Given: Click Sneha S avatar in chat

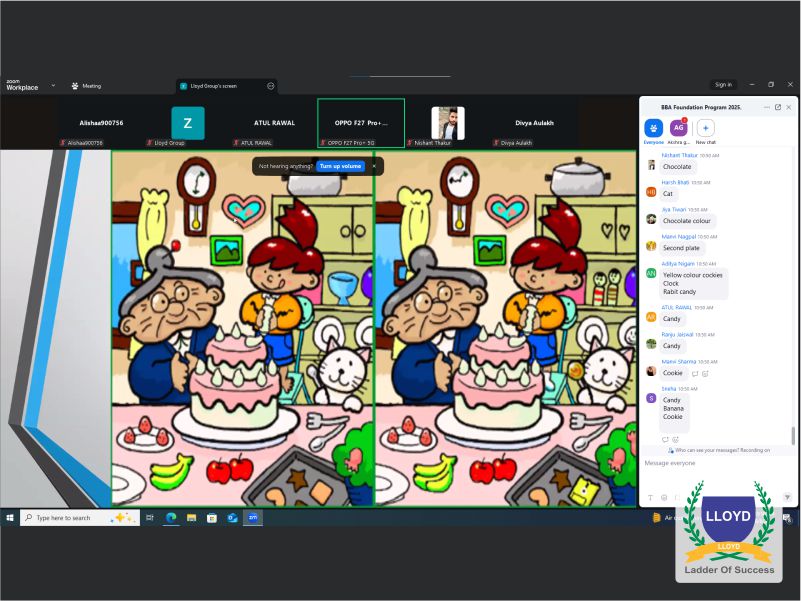Looking at the screenshot, I should [651, 398].
